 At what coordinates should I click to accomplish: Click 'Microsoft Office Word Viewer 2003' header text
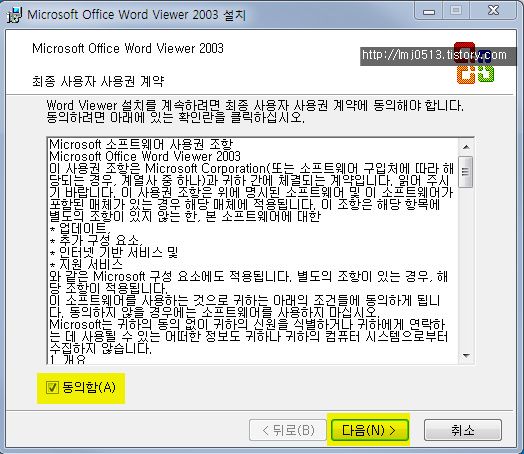point(128,48)
